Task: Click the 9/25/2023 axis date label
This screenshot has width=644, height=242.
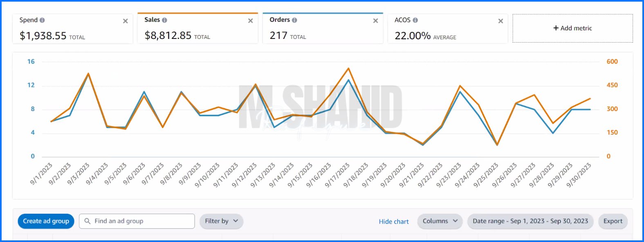Action: click(486, 175)
